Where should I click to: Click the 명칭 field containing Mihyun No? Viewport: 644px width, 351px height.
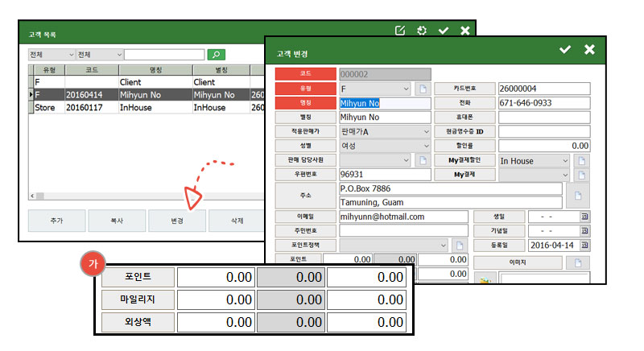[385, 103]
